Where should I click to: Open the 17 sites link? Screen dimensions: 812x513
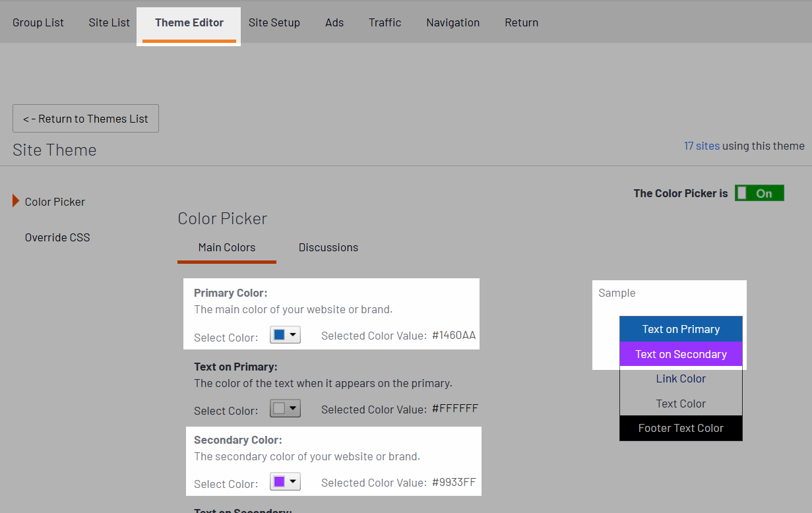tap(701, 146)
